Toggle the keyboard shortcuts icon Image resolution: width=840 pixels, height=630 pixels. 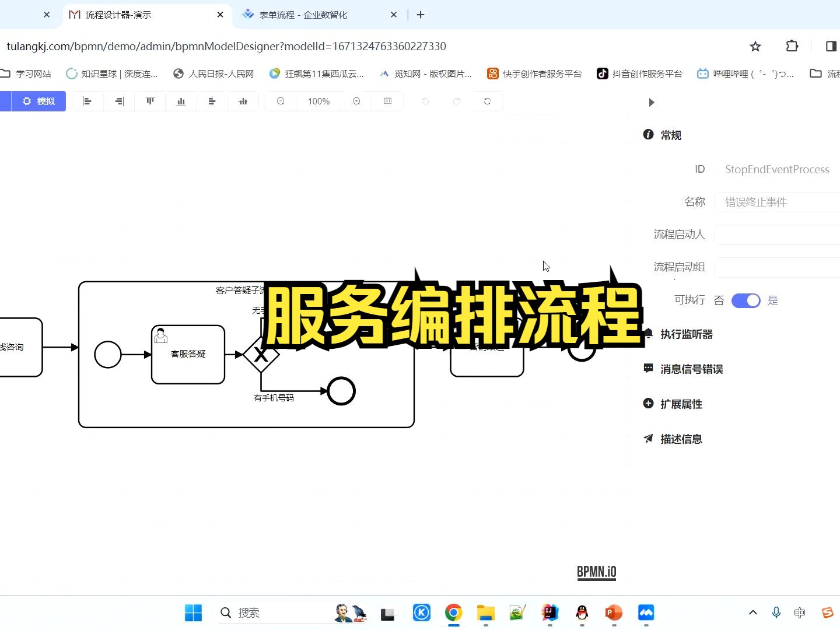tap(387, 101)
